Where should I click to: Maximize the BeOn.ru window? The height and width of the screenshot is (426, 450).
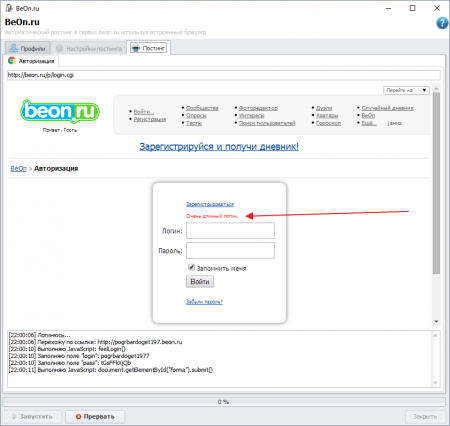413,8
